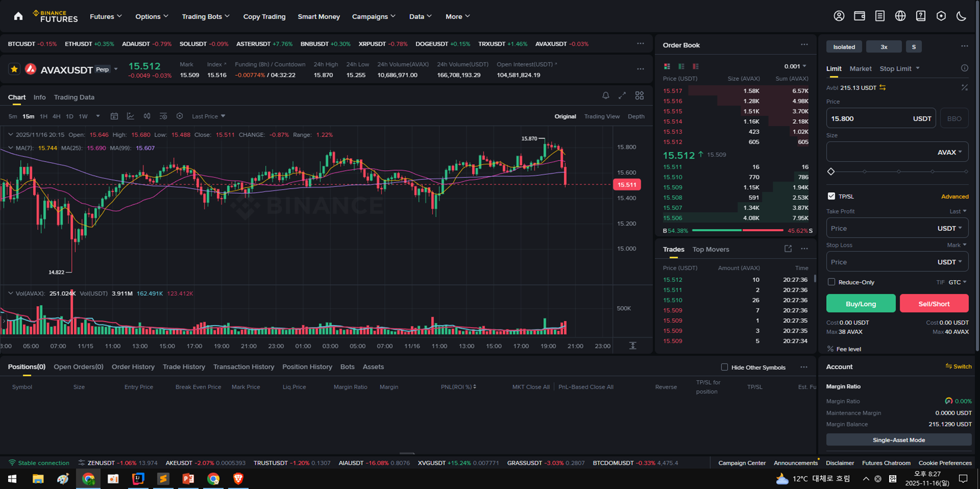
Task: Go to the Binance home icon
Action: [x=19, y=16]
